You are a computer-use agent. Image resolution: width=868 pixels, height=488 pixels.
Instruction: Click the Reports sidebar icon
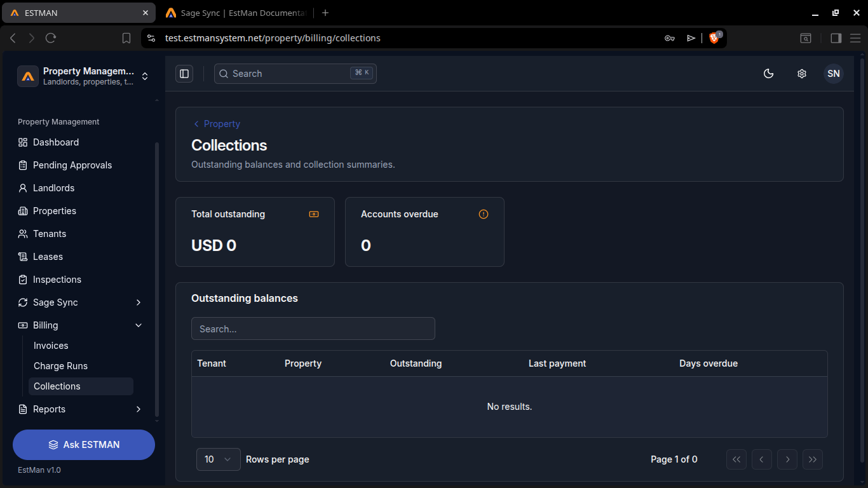23,409
